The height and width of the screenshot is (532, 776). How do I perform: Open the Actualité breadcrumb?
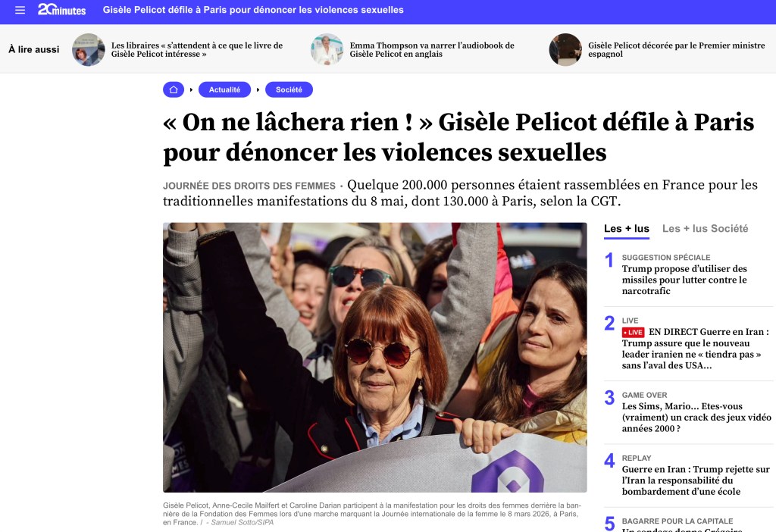(x=224, y=89)
